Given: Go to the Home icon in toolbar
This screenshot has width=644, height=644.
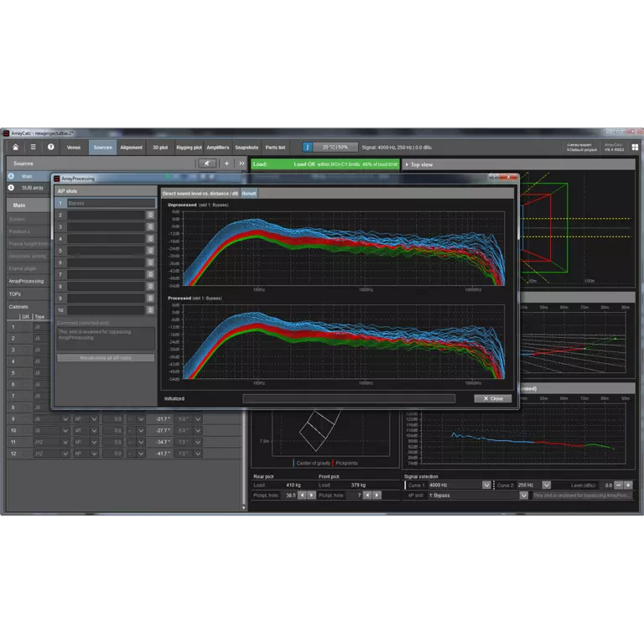Looking at the screenshot, I should pyautogui.click(x=15, y=147).
